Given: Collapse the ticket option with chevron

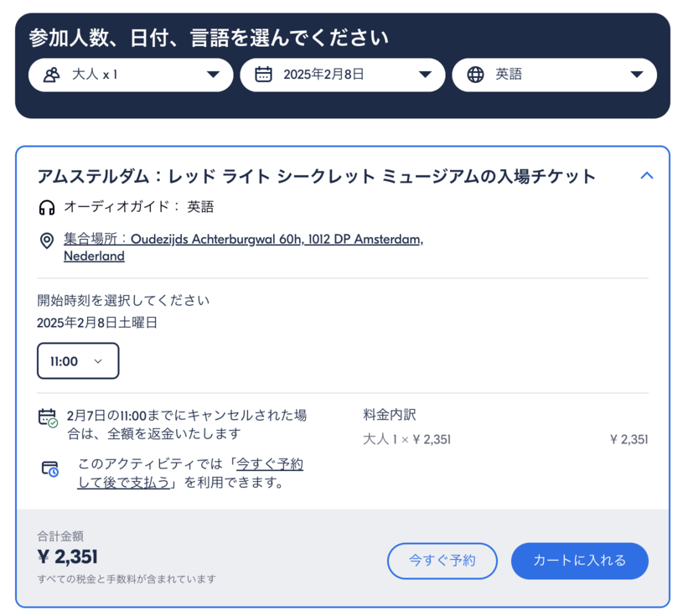Looking at the screenshot, I should click(646, 176).
